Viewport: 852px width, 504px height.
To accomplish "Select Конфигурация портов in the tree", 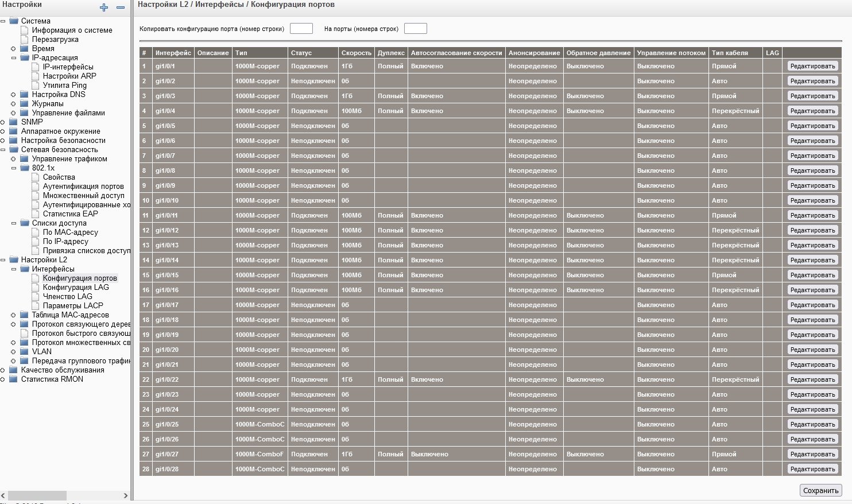I will (80, 278).
